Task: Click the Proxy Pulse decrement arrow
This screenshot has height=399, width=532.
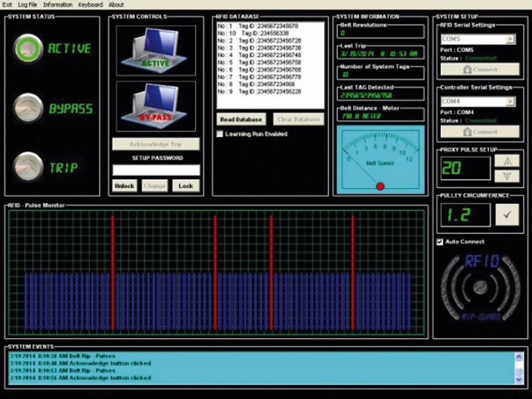Action: [x=507, y=177]
